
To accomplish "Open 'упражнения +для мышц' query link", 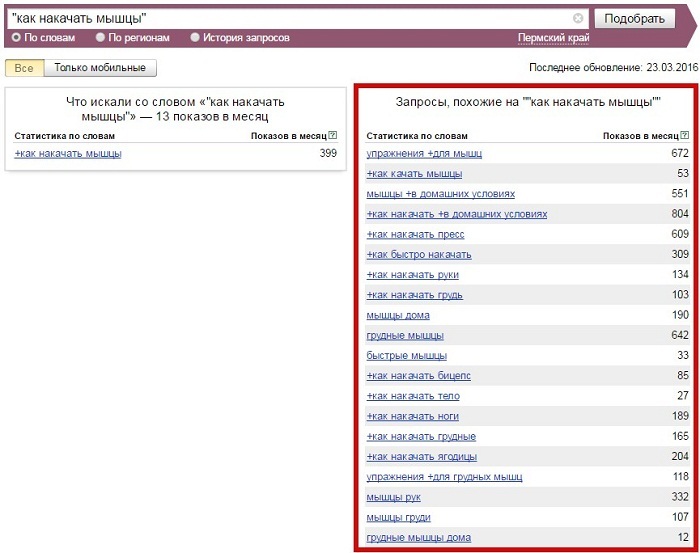I will pos(424,154).
